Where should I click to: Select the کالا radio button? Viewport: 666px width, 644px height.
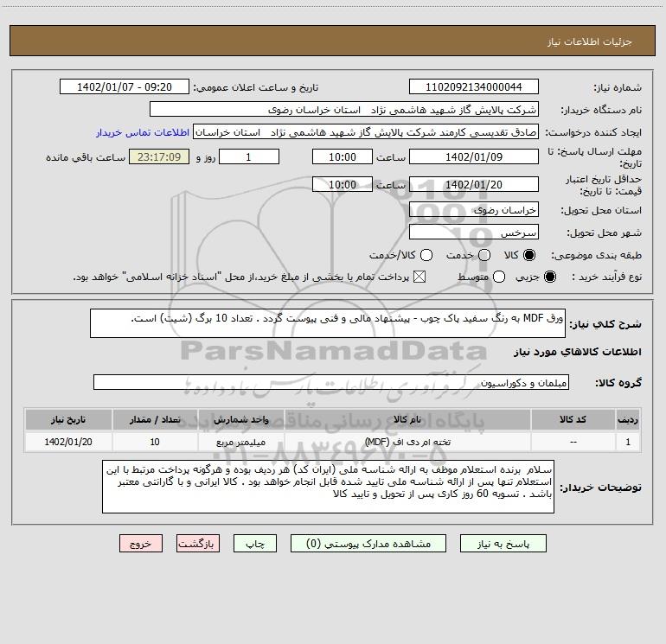[529, 255]
